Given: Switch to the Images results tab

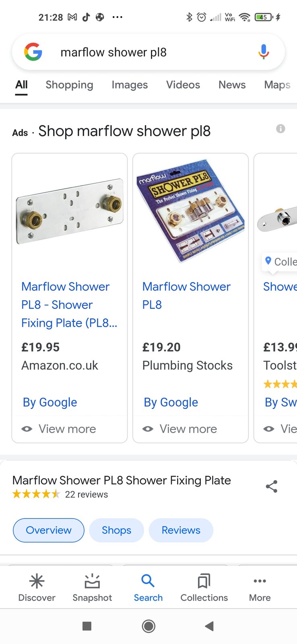Looking at the screenshot, I should click(130, 85).
